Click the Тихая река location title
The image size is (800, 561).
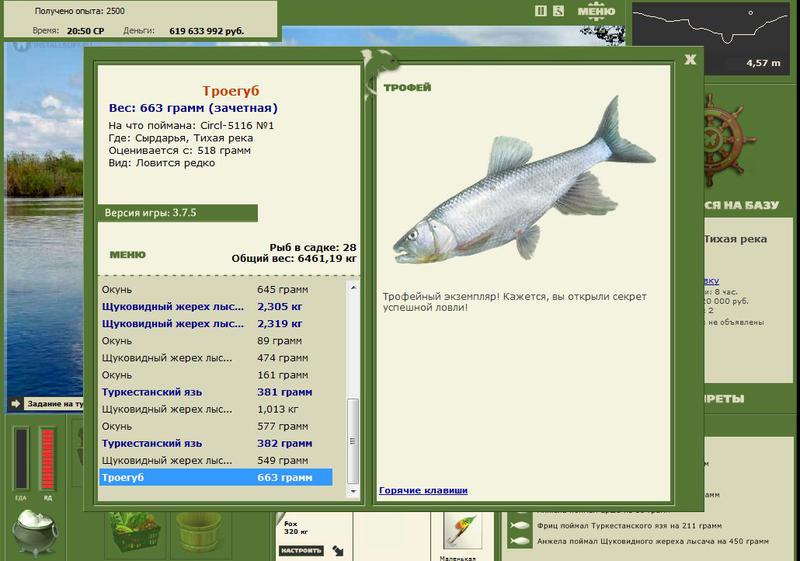735,239
